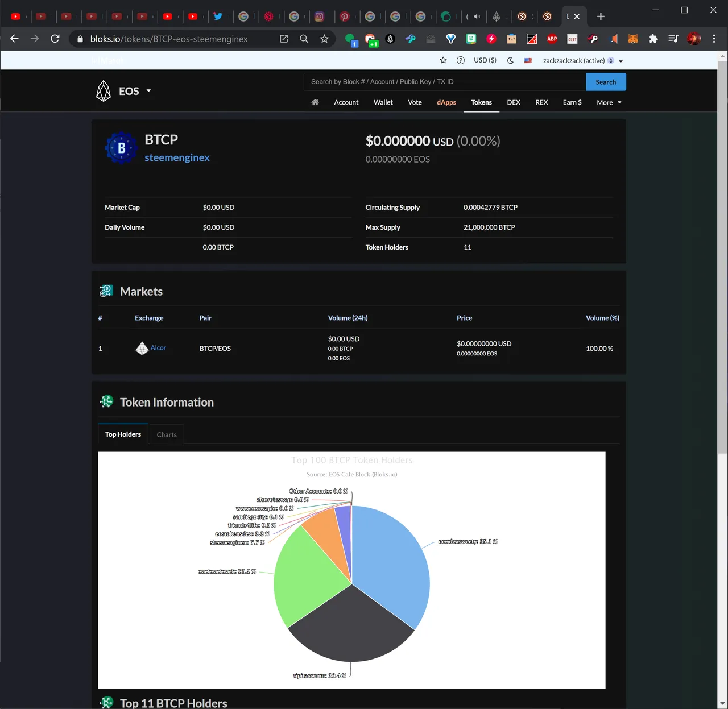Click the Token Information section icon

tap(106, 401)
